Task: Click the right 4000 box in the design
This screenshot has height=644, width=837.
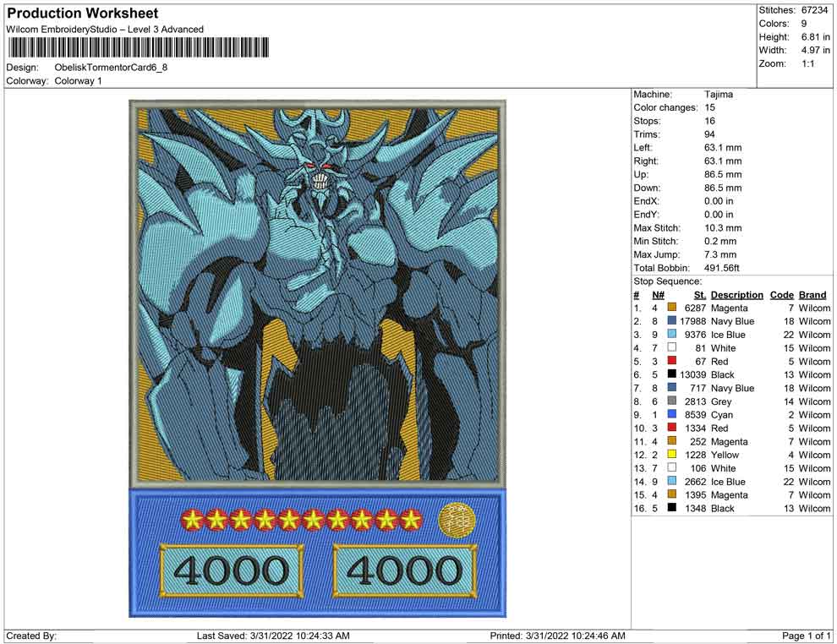Action: pyautogui.click(x=405, y=571)
